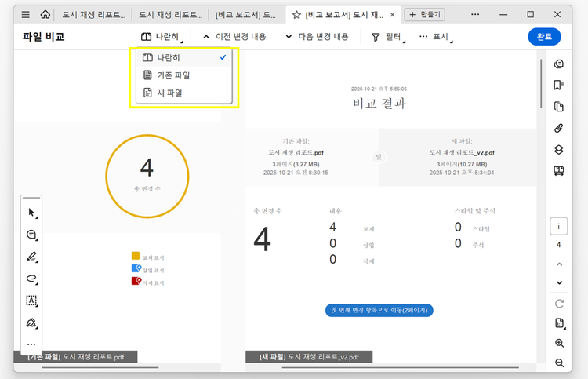Screen dimensions: 588x379
Task: Click the total changes circle showing 4
Action: click(147, 176)
